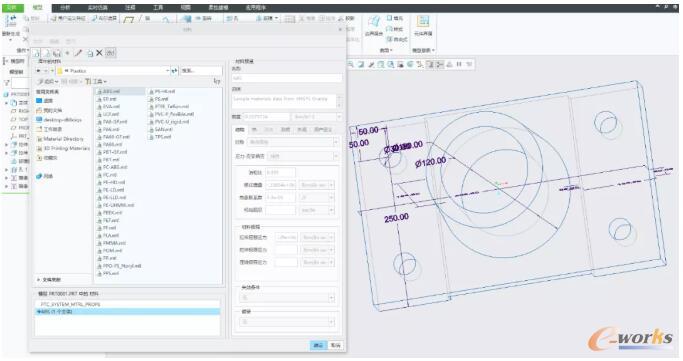Click the save material copy icon in the dialog toolbar
683x361 pixels.
pos(57,53)
